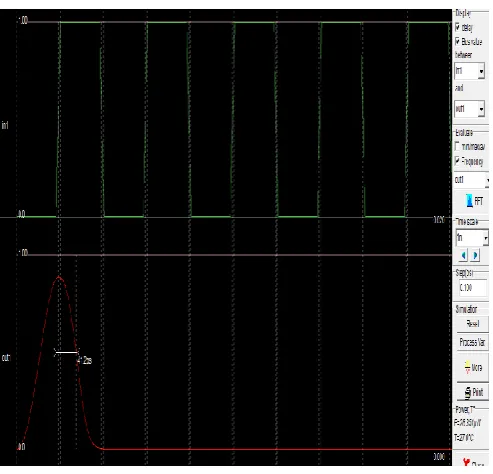
Task: Open the 'and' out1 node dropdown
Action: click(469, 109)
